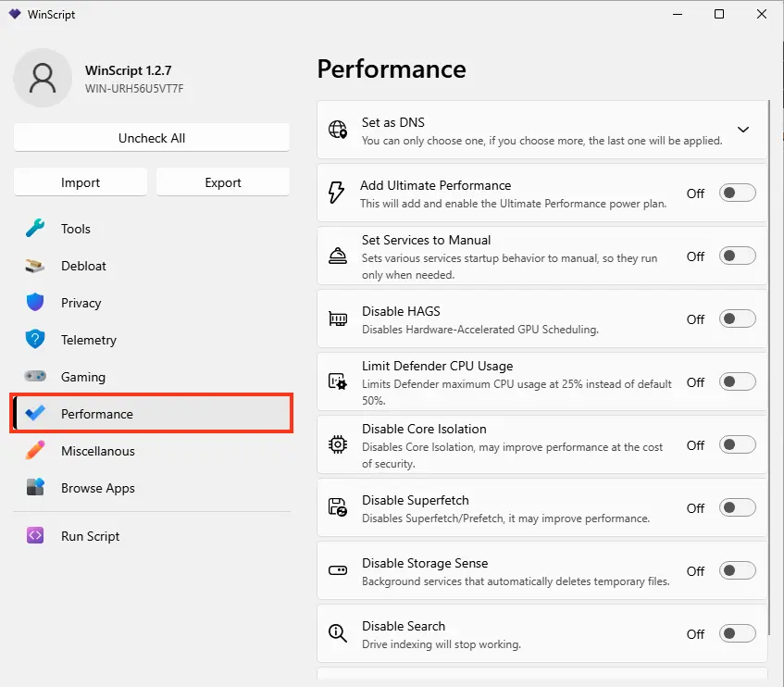
Task: Click the Miscellanous pencil icon
Action: (x=35, y=451)
